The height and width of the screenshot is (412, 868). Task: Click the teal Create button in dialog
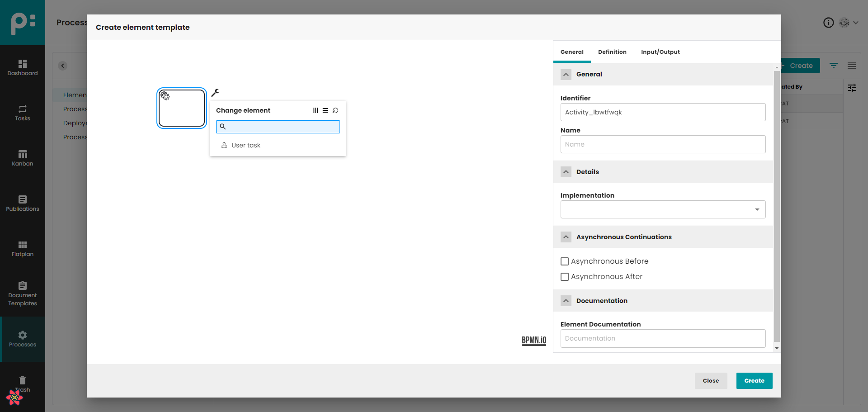(x=754, y=381)
